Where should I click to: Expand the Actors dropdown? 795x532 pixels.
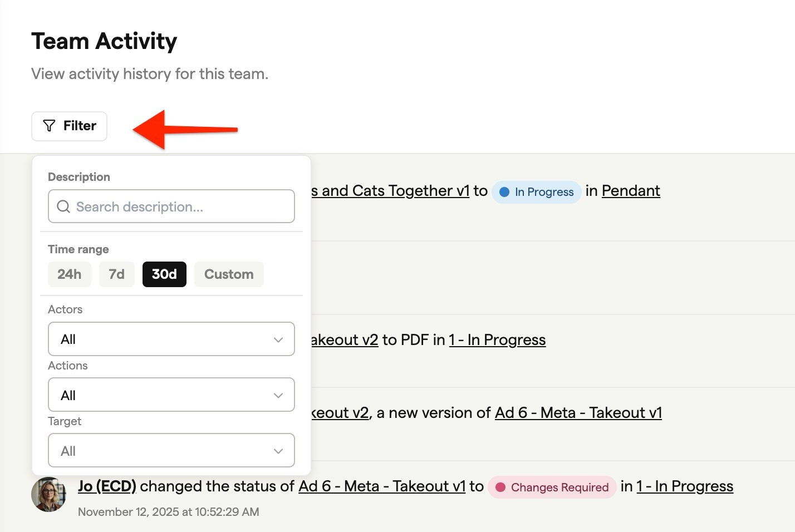pos(171,339)
